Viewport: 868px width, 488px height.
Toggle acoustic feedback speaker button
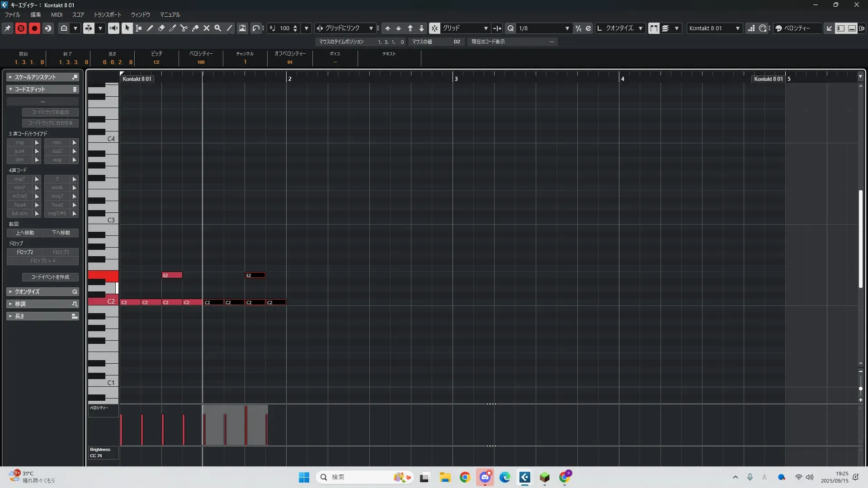[113, 28]
